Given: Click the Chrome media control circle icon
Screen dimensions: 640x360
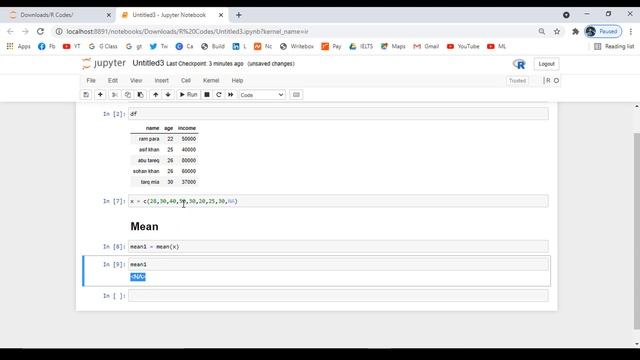Looking at the screenshot, I should pyautogui.click(x=566, y=15).
